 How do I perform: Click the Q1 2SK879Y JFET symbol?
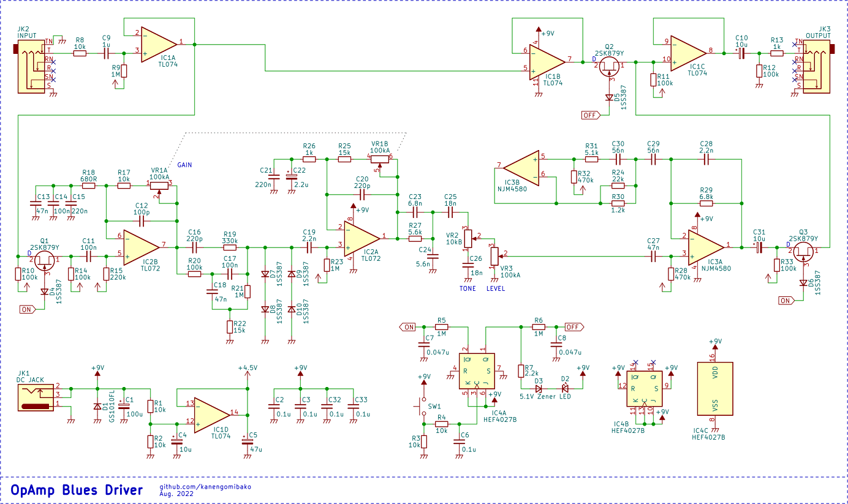(x=44, y=261)
